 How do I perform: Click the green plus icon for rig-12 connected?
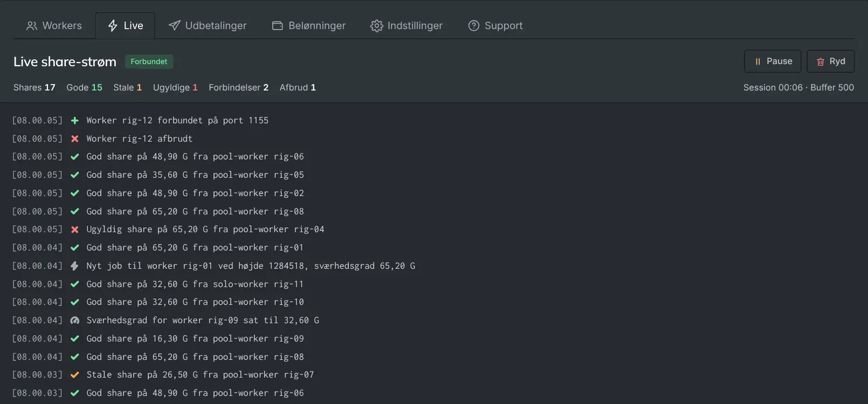75,121
